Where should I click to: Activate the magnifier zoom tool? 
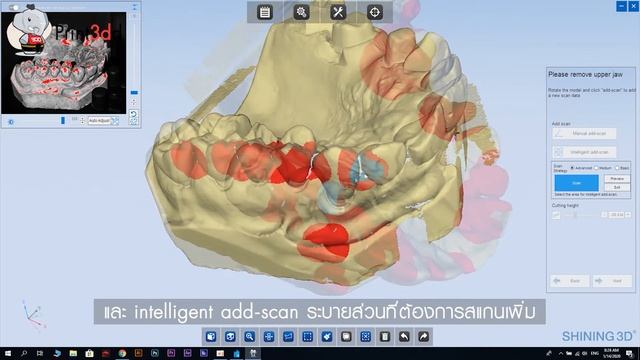click(x=249, y=337)
